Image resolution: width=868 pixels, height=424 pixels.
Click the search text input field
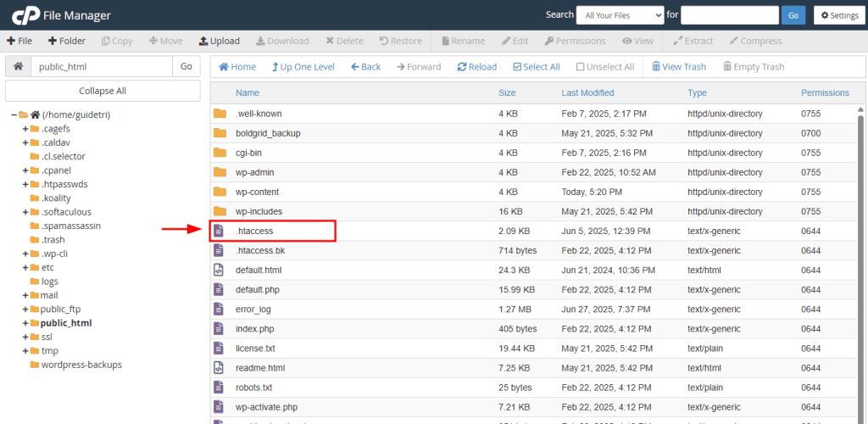pyautogui.click(x=729, y=15)
